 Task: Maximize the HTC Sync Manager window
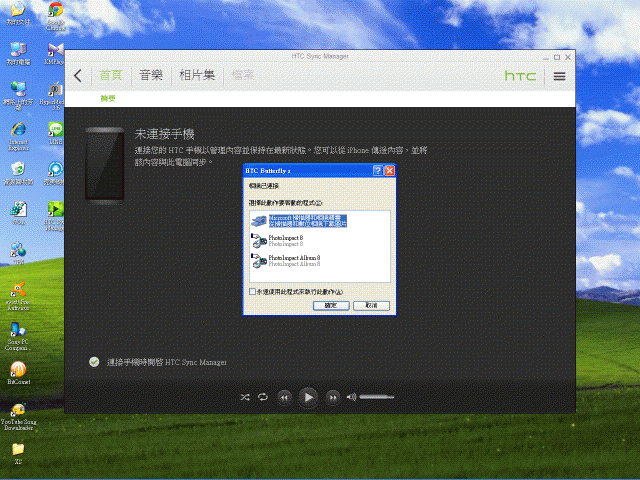click(557, 58)
